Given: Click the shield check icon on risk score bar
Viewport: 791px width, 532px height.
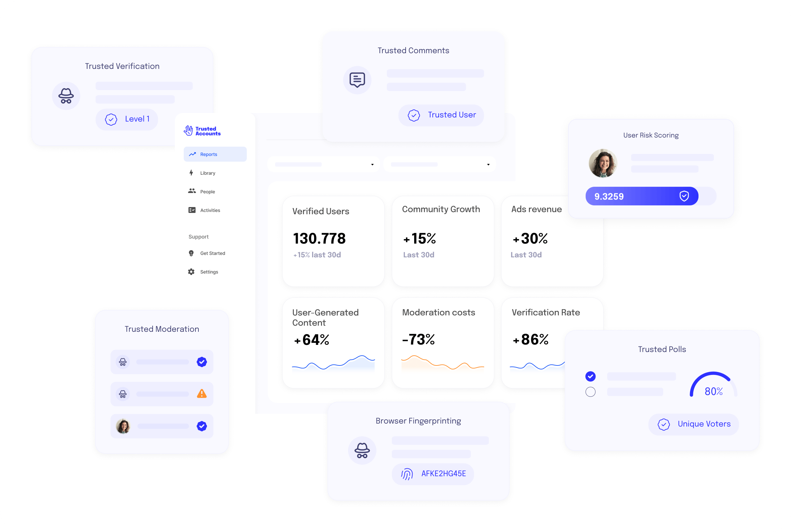Looking at the screenshot, I should point(684,196).
